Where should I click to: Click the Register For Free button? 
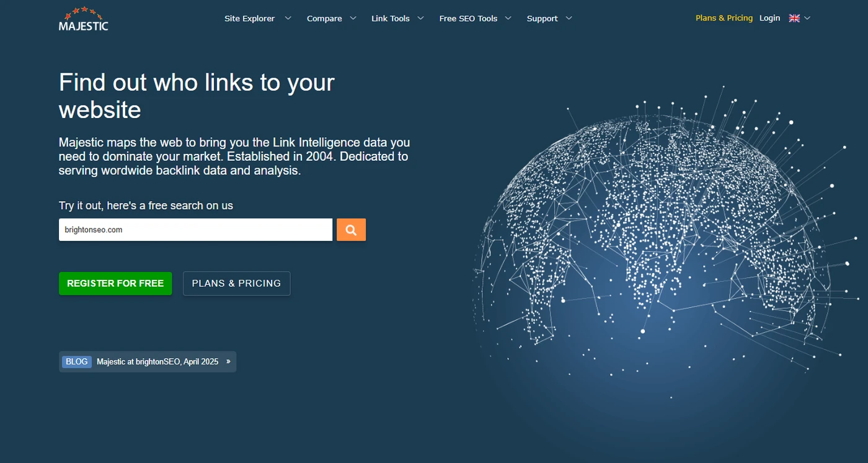(x=115, y=283)
